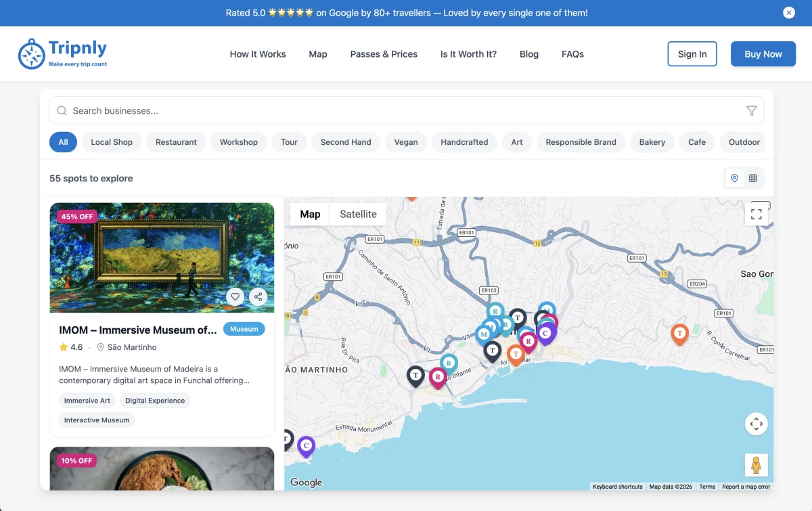Go to Map in navigation
This screenshot has height=511, width=812.
click(318, 54)
